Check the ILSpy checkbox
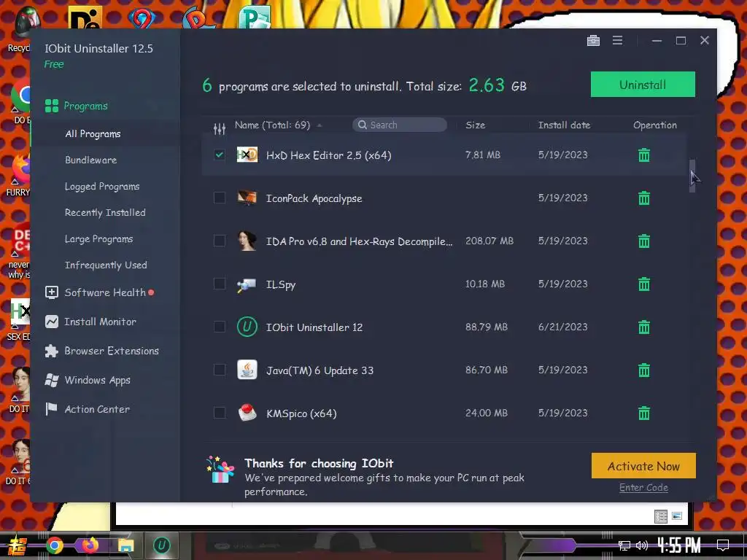This screenshot has width=747, height=560. click(x=219, y=284)
